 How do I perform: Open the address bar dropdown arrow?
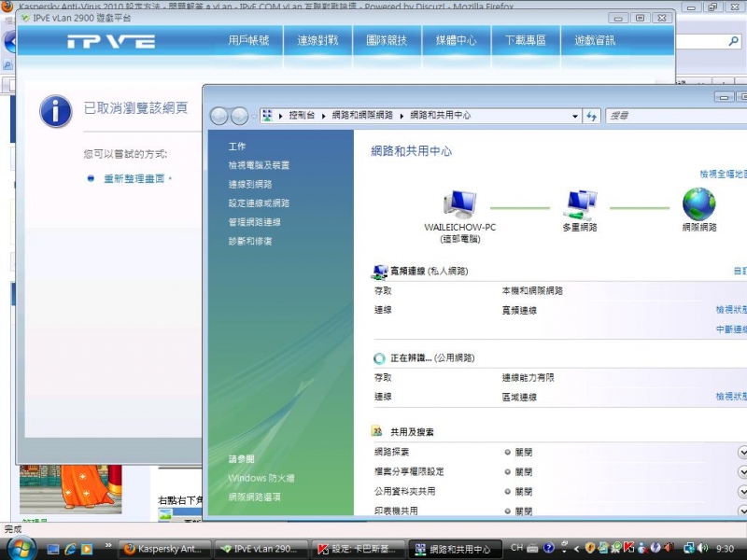click(x=576, y=116)
